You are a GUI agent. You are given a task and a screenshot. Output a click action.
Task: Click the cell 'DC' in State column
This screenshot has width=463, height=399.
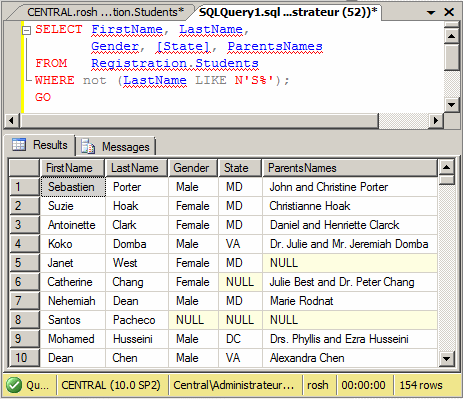click(x=240, y=339)
